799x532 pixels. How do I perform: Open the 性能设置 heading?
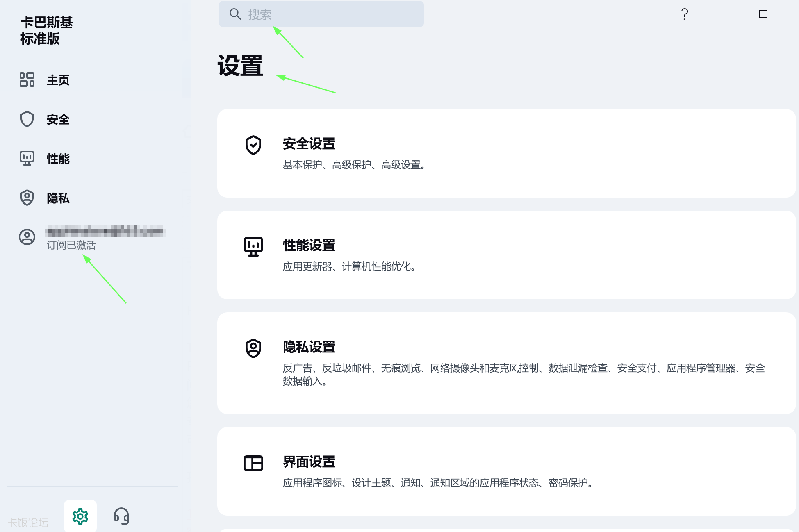(309, 246)
